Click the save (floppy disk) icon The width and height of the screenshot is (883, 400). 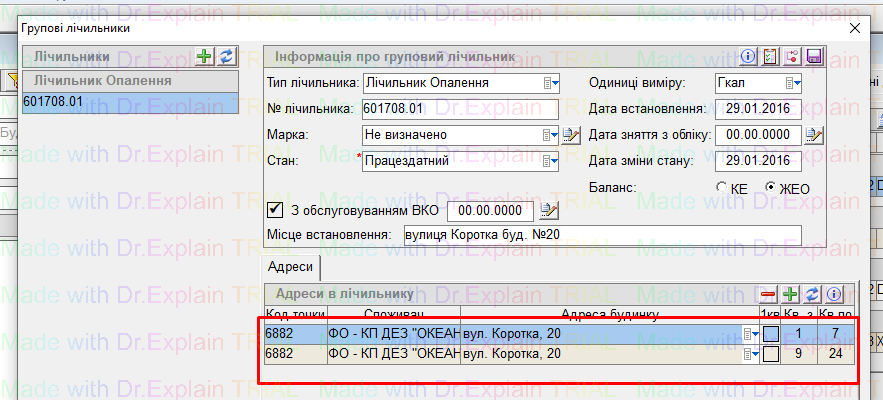813,56
